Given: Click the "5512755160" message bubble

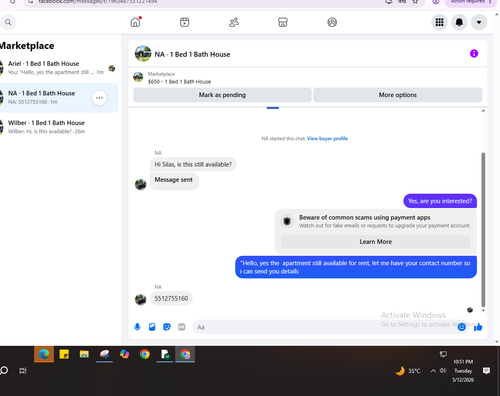Looking at the screenshot, I should point(171,298).
